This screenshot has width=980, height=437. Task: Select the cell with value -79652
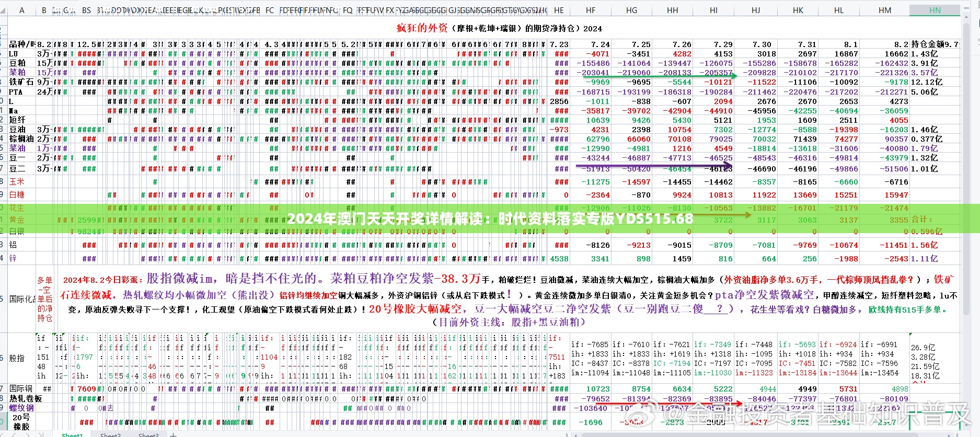(x=591, y=398)
